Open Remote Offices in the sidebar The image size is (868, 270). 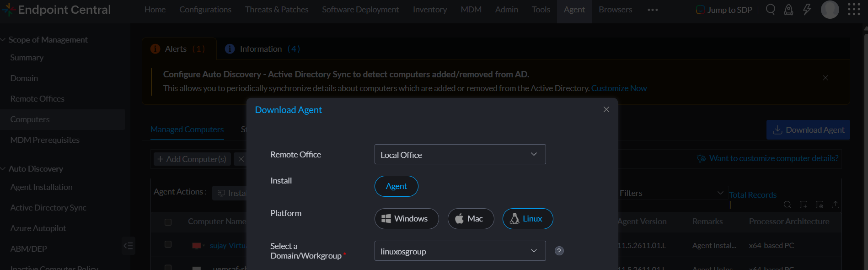(38, 99)
